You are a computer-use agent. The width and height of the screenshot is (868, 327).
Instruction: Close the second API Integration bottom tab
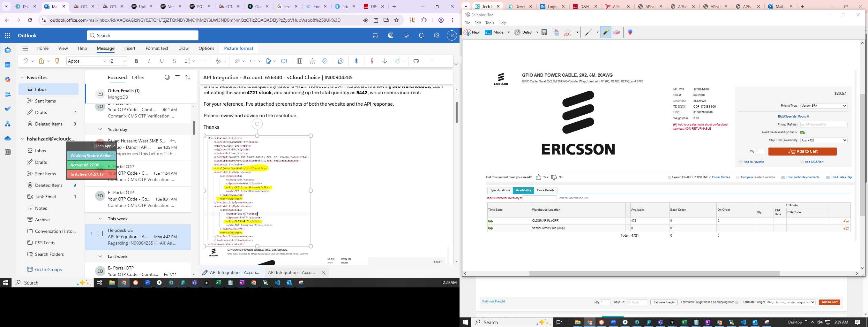click(x=324, y=272)
